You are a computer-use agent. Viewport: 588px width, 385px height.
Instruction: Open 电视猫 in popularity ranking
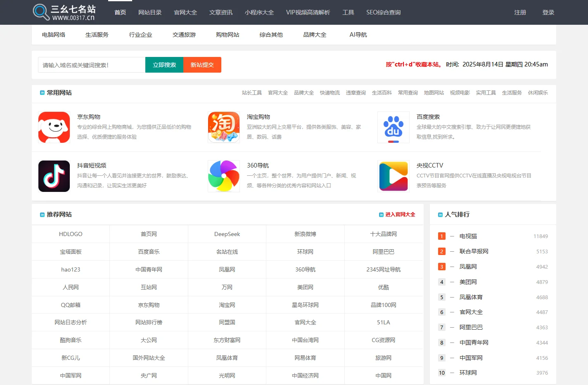(x=468, y=236)
